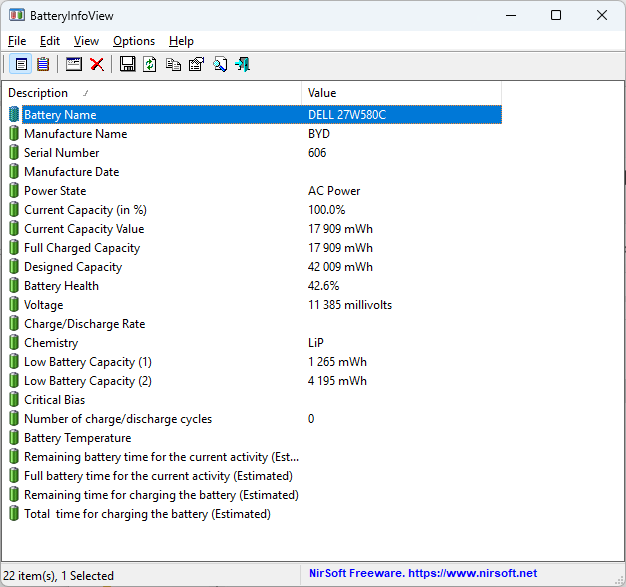Click battery icon of Voltage row
626x587 pixels.
pyautogui.click(x=14, y=305)
